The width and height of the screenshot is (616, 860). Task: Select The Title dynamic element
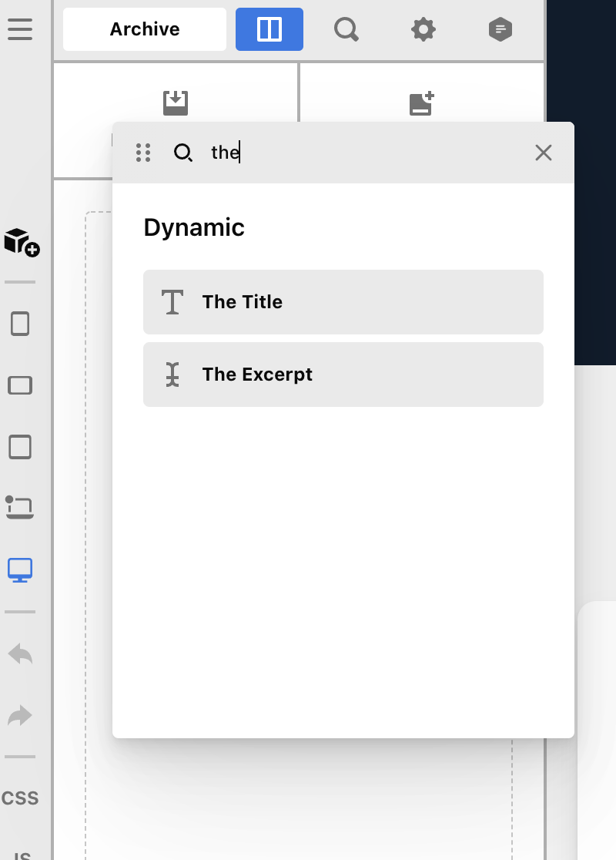[x=343, y=302]
